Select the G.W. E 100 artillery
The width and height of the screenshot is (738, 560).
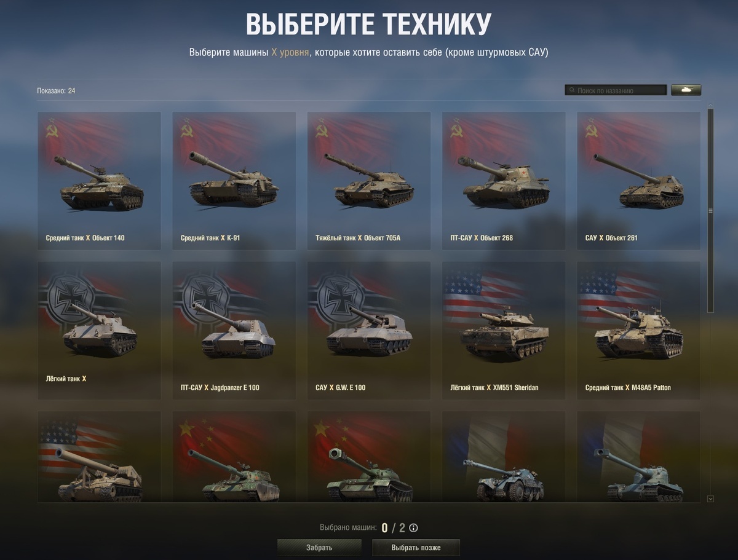[x=369, y=331]
